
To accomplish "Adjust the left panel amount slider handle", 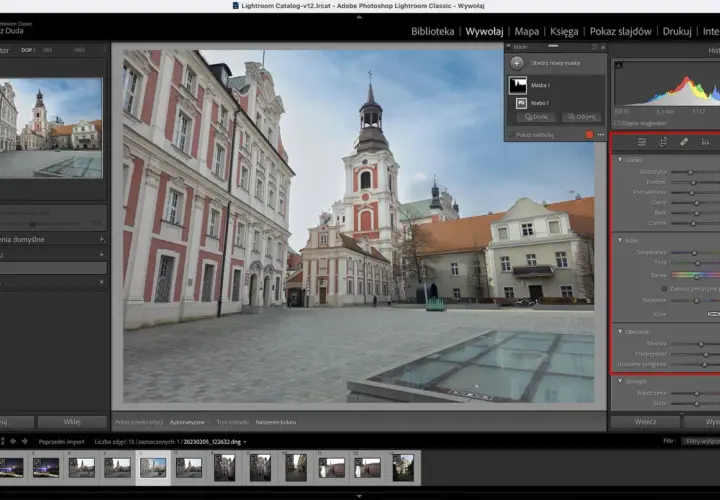I will (32, 224).
